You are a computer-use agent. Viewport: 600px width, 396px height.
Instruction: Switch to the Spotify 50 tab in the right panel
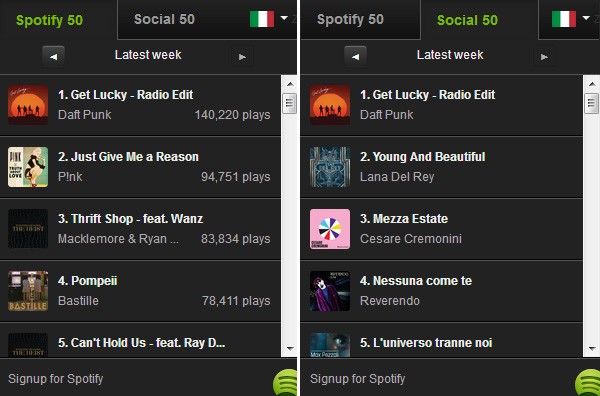350,19
